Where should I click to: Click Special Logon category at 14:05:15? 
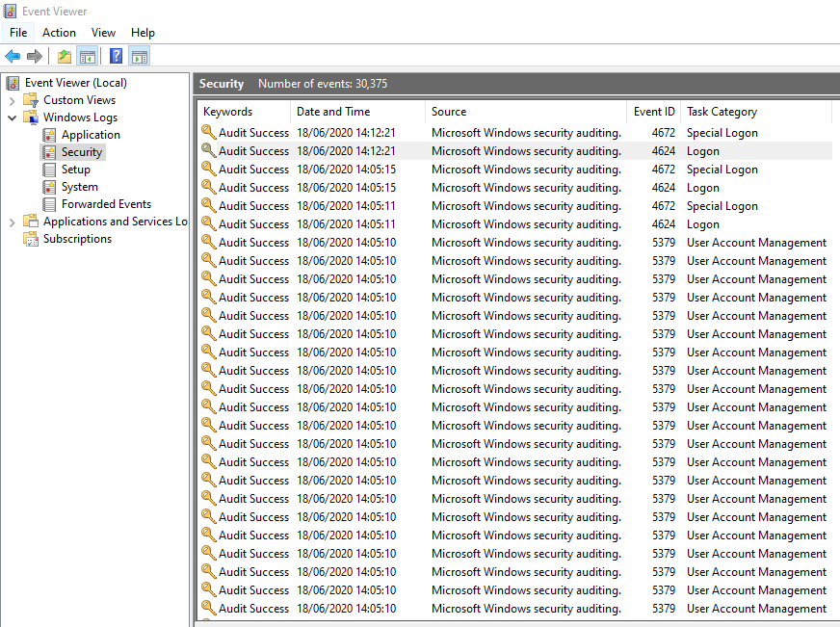pos(722,170)
